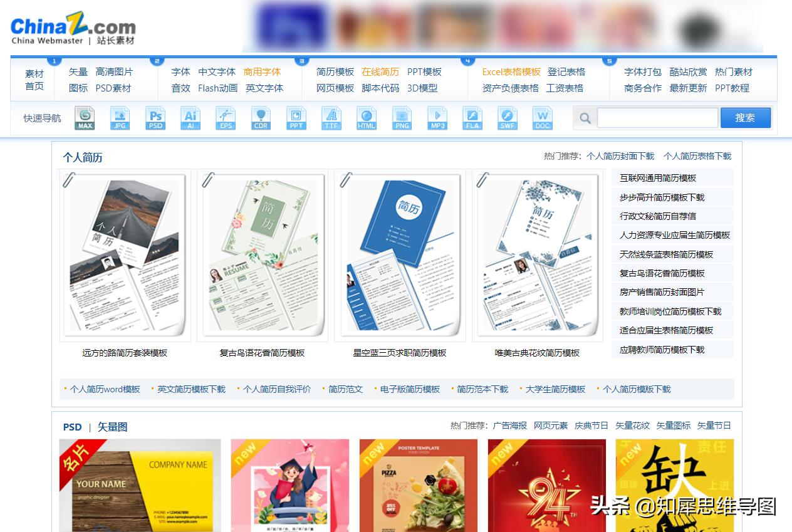Select the PPT template icon
This screenshot has height=532, width=792.
[296, 118]
